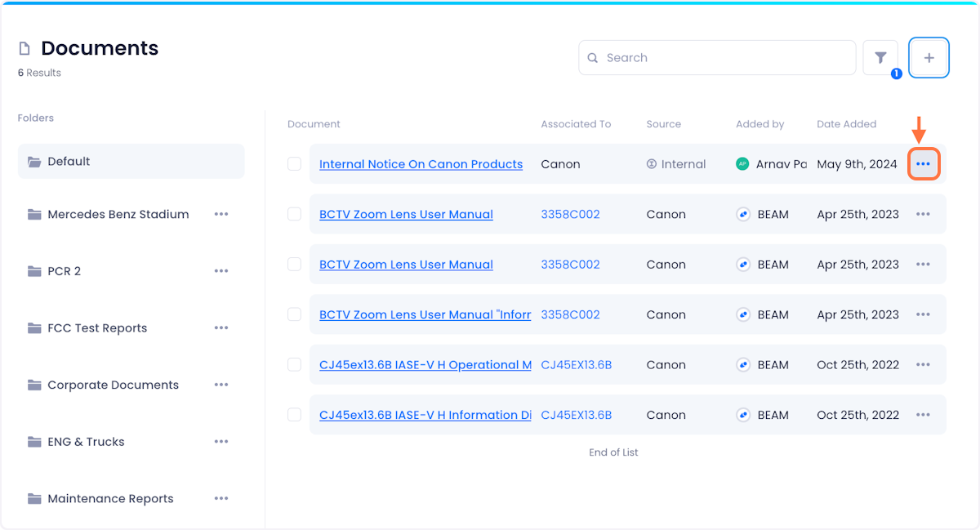This screenshot has width=980, height=530.
Task: Click the Date Added column header
Action: (846, 124)
